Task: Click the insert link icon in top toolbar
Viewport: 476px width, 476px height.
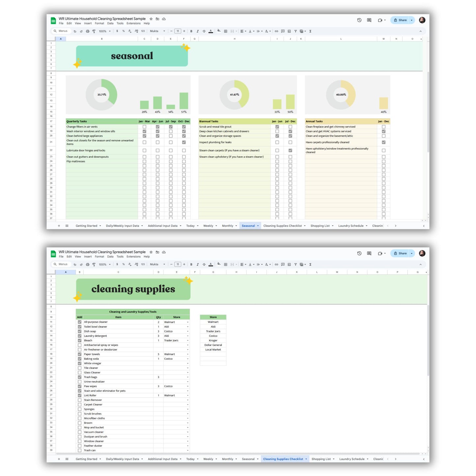Action: (276, 31)
